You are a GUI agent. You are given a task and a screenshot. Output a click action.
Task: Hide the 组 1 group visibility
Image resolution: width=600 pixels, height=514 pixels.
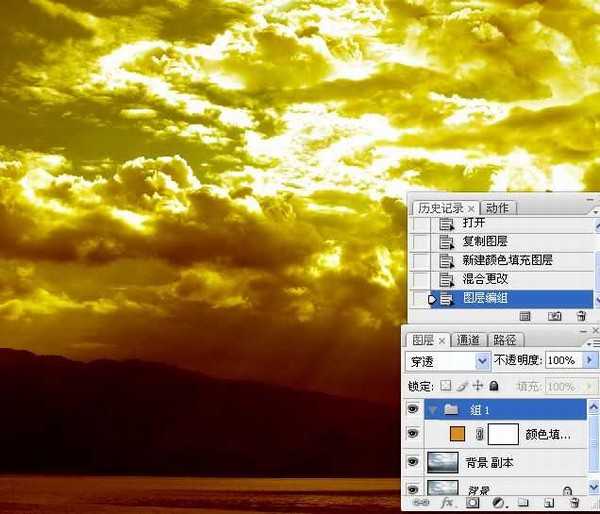(x=414, y=410)
